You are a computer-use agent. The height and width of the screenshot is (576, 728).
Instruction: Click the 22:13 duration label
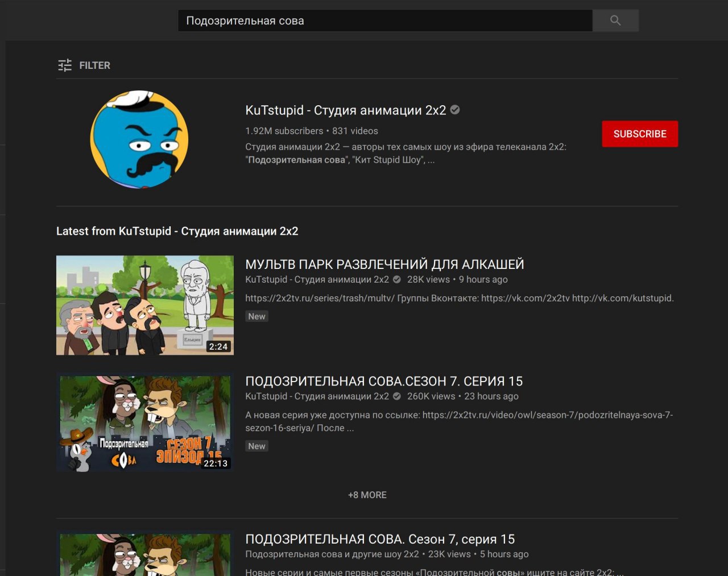pos(216,463)
